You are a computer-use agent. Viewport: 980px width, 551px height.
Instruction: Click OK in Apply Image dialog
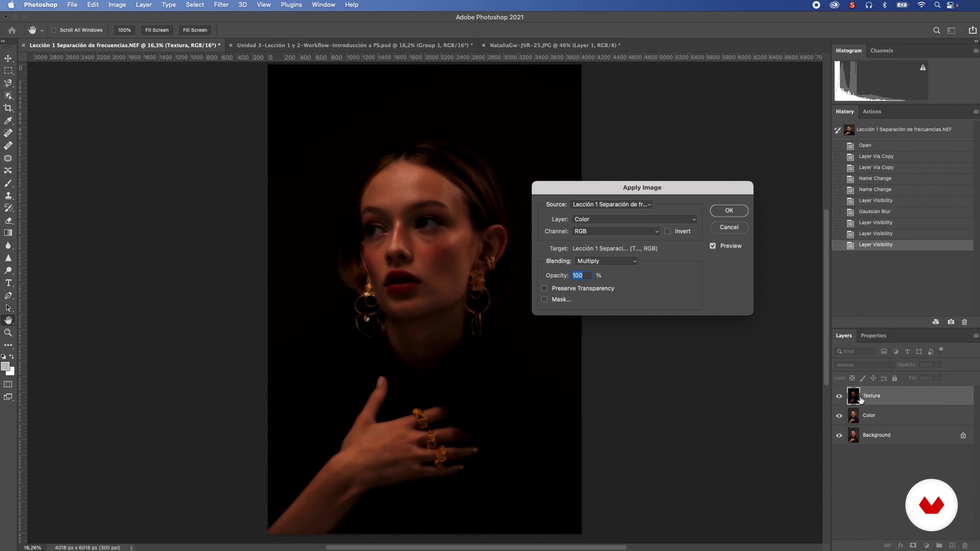tap(729, 210)
